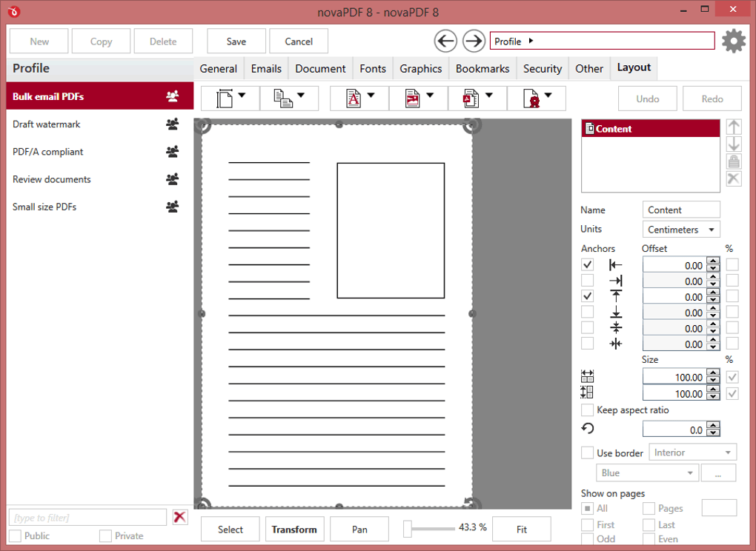Click the horizontal-center anchor icon

point(616,344)
